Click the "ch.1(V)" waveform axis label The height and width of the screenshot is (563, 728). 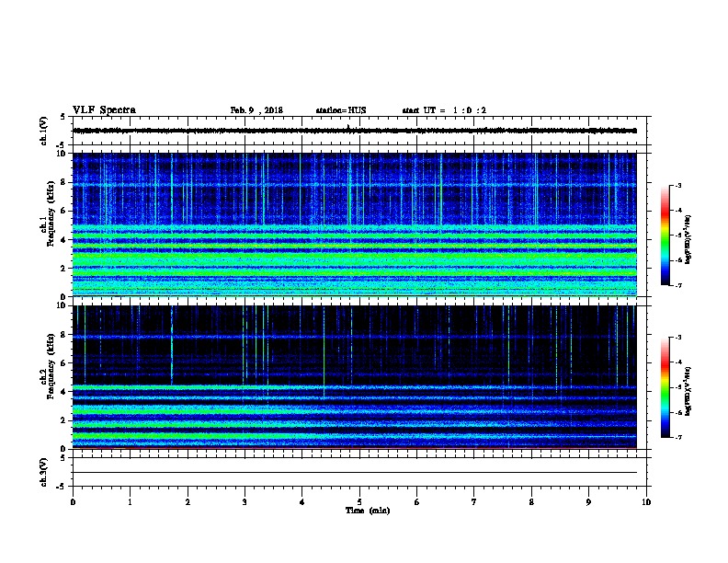[x=43, y=131]
